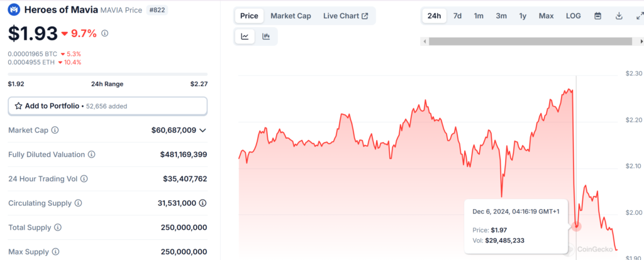Screen dimensions: 644x260
Task: Toggle LOG scale on chart
Action: 573,16
